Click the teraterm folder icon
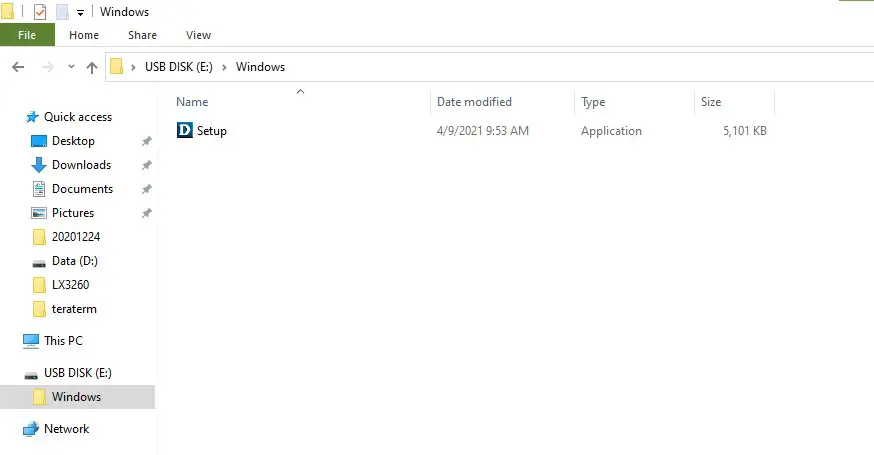The width and height of the screenshot is (874, 455). point(39,309)
